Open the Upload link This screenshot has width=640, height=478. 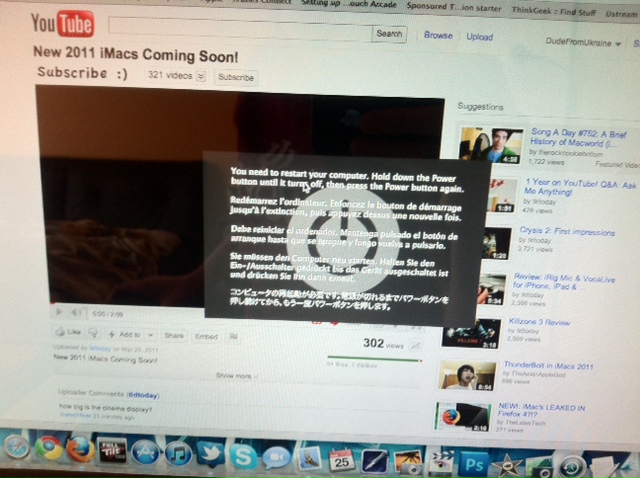480,37
